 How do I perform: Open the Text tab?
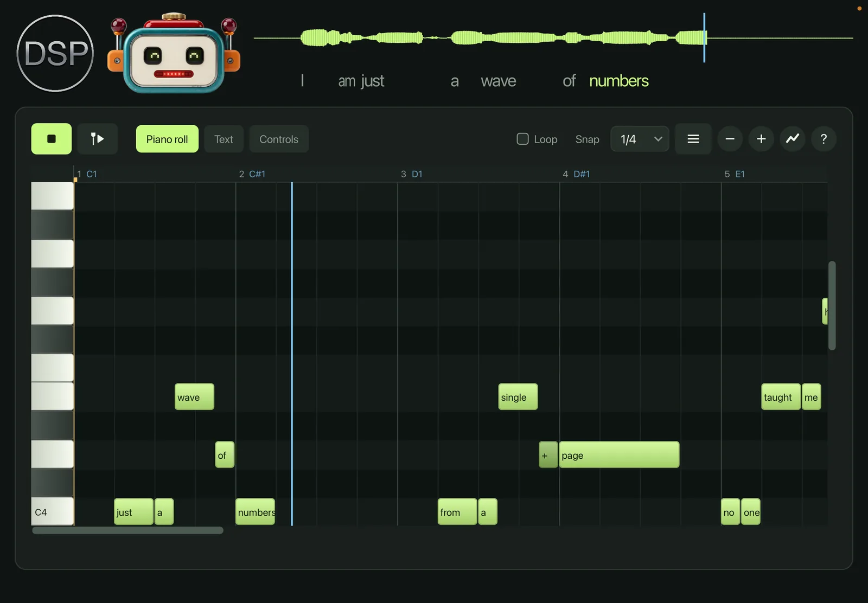tap(224, 139)
